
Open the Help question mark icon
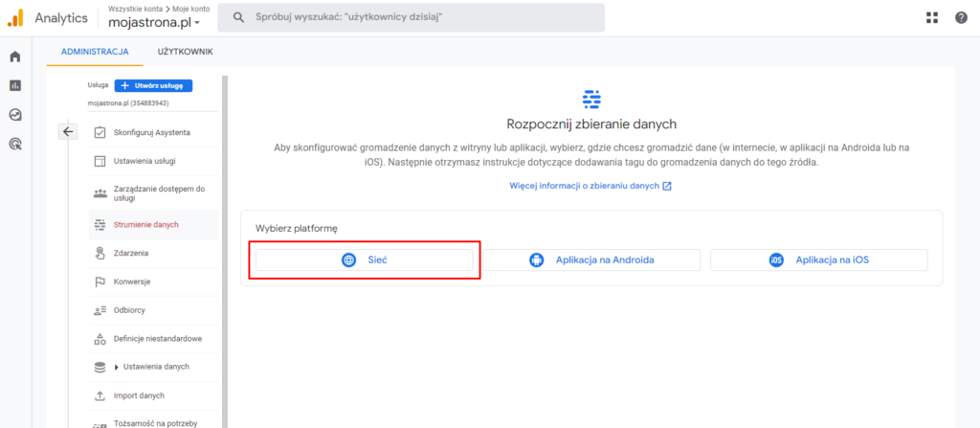[x=961, y=17]
